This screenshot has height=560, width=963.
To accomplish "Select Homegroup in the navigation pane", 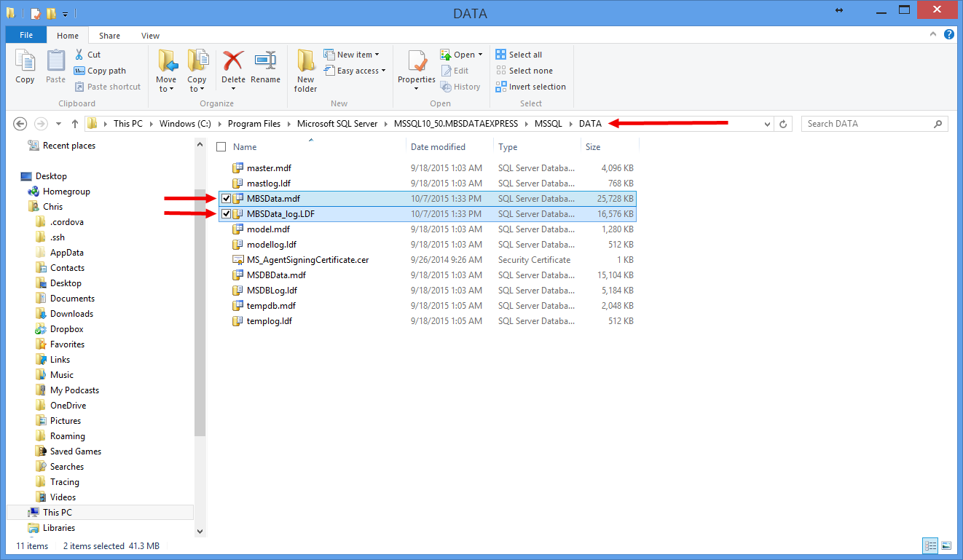I will 66,192.
